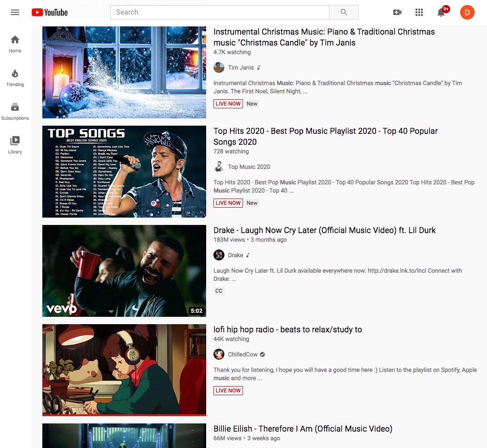Click the 5:02 duration label
The height and width of the screenshot is (448, 487).
(x=196, y=311)
